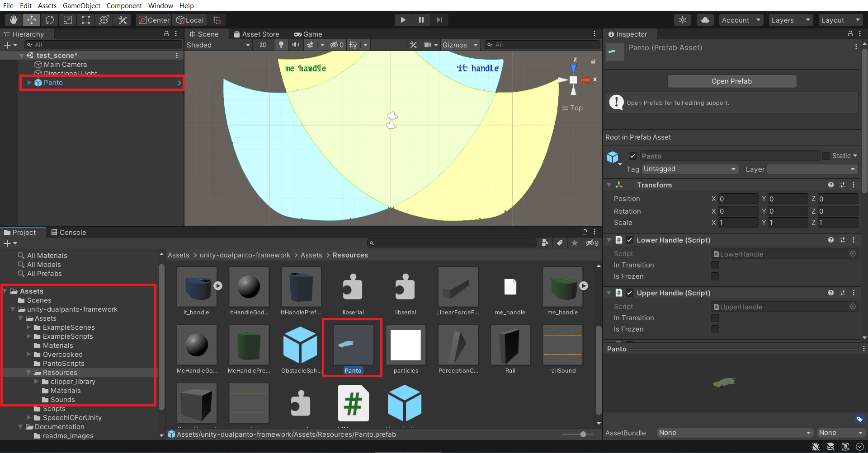Select Main Camera in Hierarchy
This screenshot has height=453, width=868.
[65, 65]
